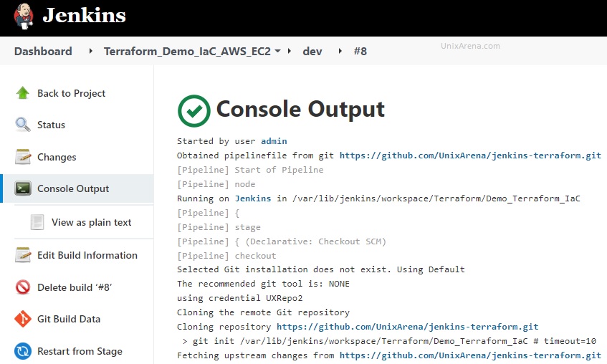The height and width of the screenshot is (364, 607).
Task: Click '[Pipeline] checkout' line
Action: [226, 256]
